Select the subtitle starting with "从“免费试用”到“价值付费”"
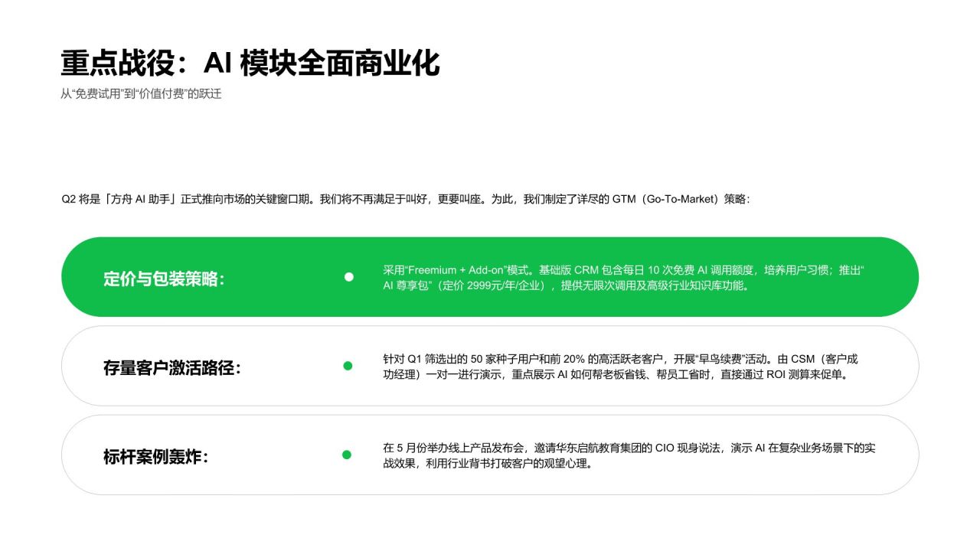980x551 pixels. tap(141, 94)
